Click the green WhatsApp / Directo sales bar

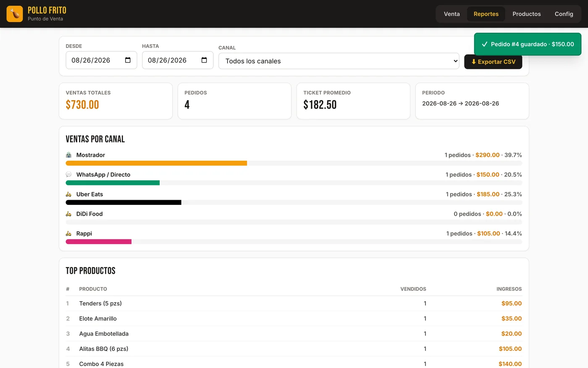[113, 183]
